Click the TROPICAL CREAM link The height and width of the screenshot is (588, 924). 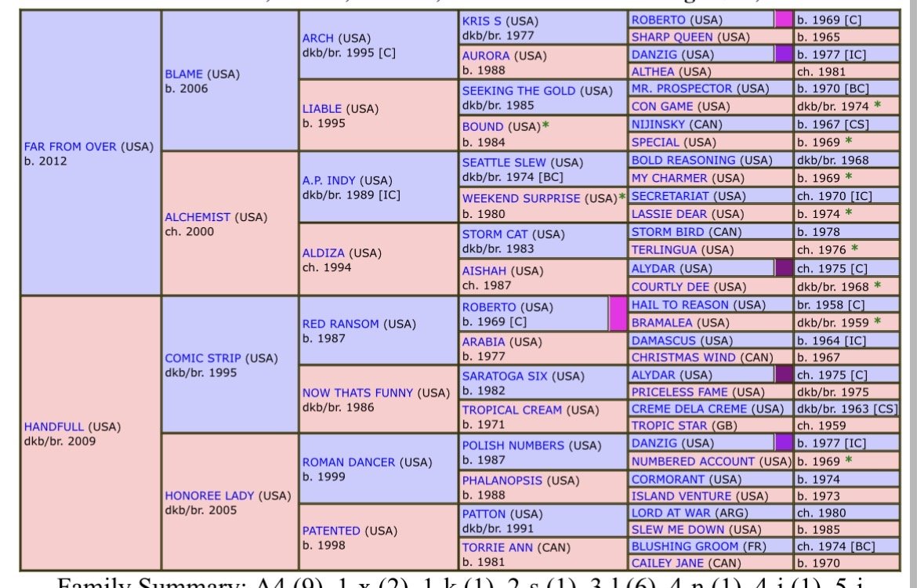click(x=512, y=411)
